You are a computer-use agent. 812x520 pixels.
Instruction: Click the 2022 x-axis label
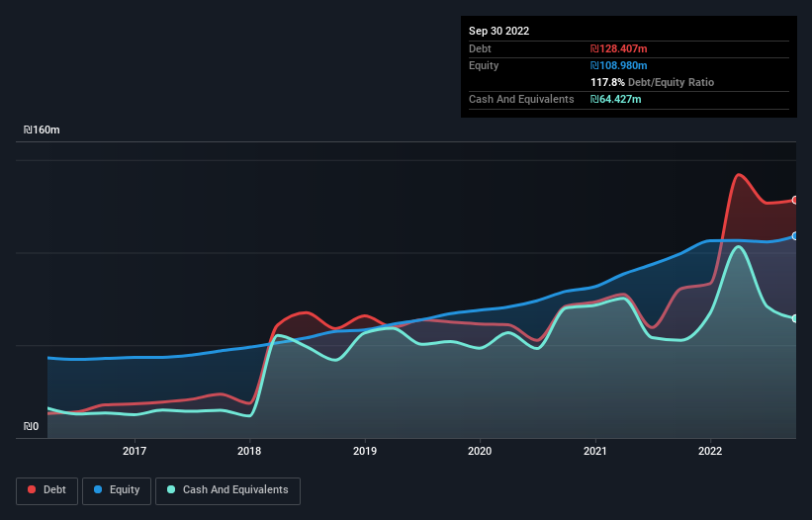pyautogui.click(x=710, y=451)
